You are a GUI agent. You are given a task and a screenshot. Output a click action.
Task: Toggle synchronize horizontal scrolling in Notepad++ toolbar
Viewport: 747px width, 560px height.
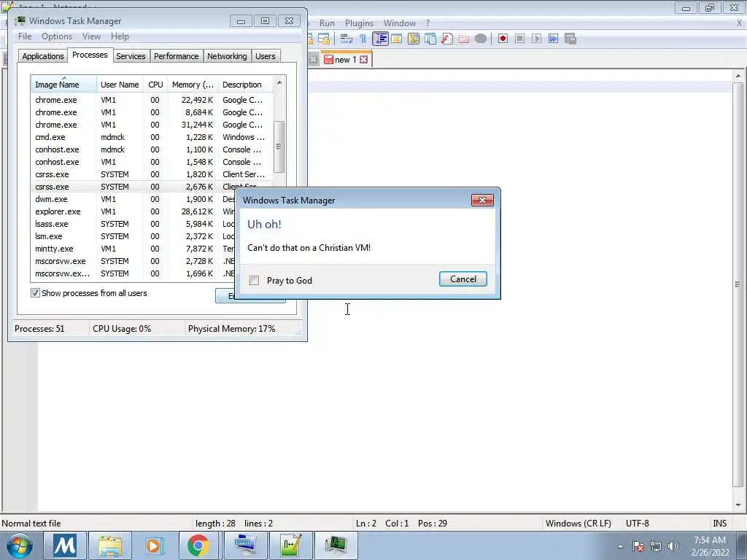click(324, 39)
